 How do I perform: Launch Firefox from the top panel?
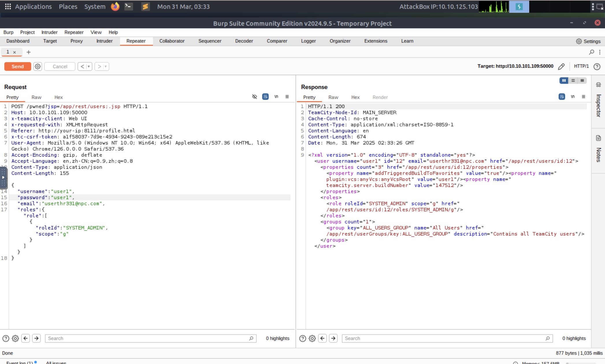point(115,6)
